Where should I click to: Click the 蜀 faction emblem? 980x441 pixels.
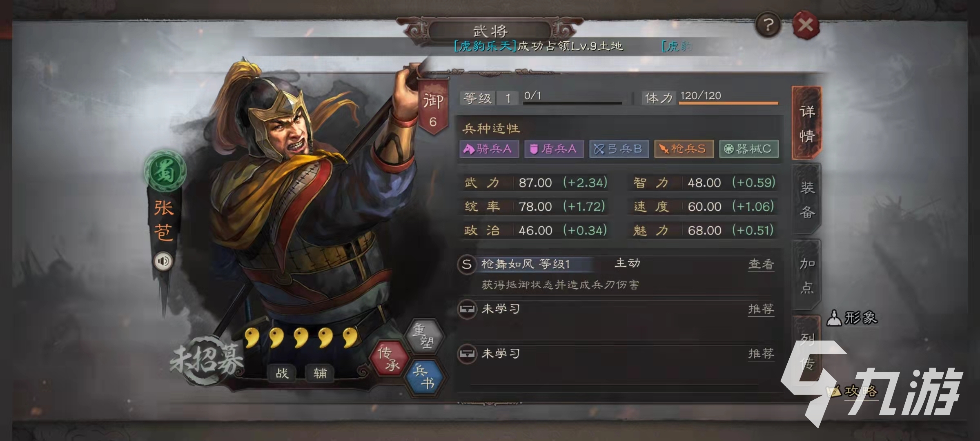(x=165, y=171)
